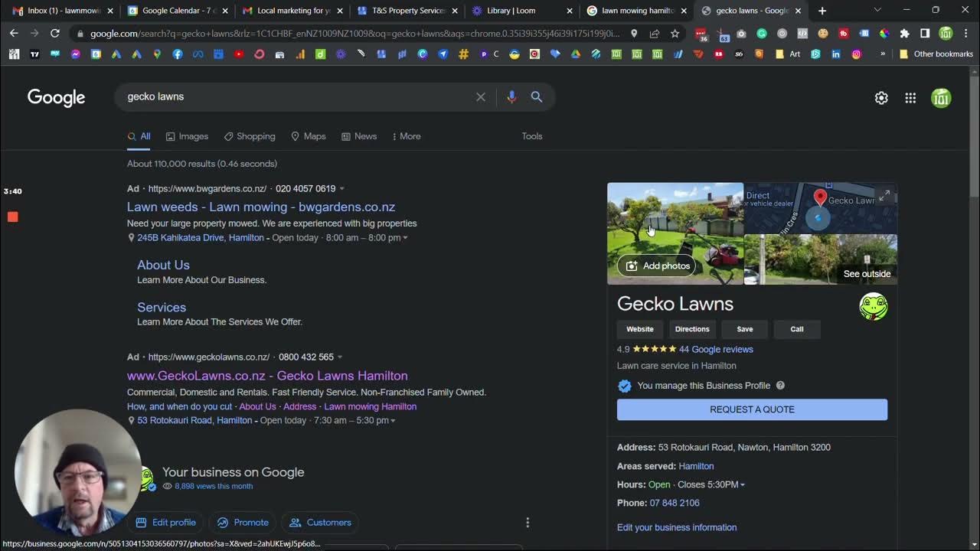This screenshot has height=551, width=980.
Task: Open more options for Your business
Action: 528,523
